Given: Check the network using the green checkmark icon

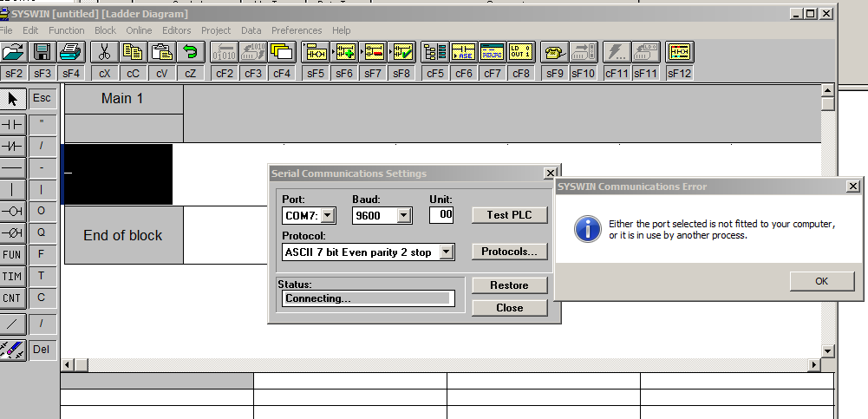Looking at the screenshot, I should click(401, 52).
